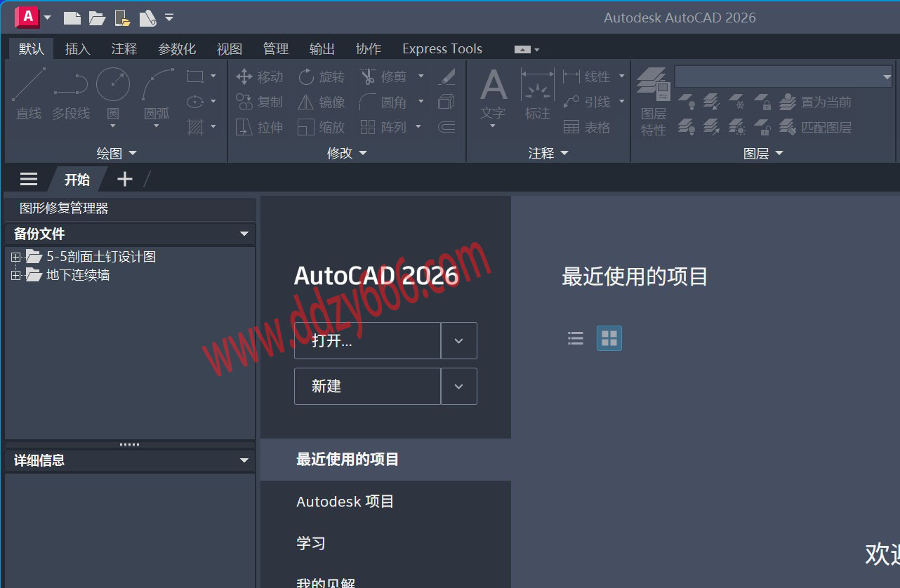
Task: Click the ribbon minimize toggle button
Action: pyautogui.click(x=522, y=49)
